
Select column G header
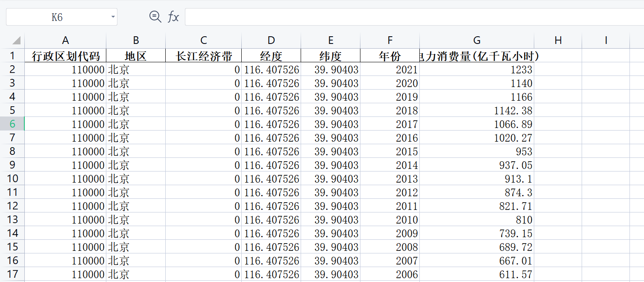[477, 41]
